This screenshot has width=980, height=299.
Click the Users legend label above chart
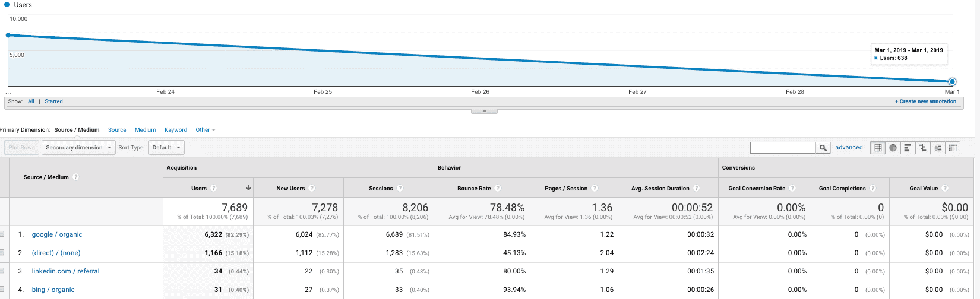click(23, 5)
